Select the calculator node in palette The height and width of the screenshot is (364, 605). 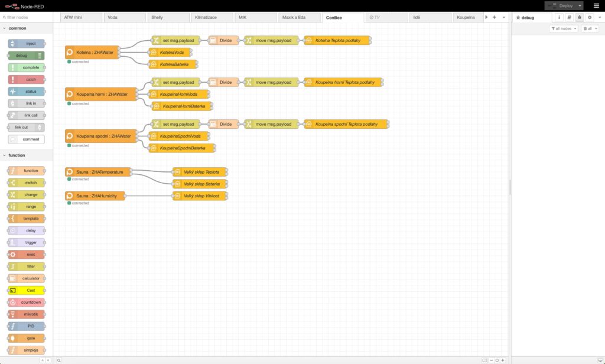(26, 278)
